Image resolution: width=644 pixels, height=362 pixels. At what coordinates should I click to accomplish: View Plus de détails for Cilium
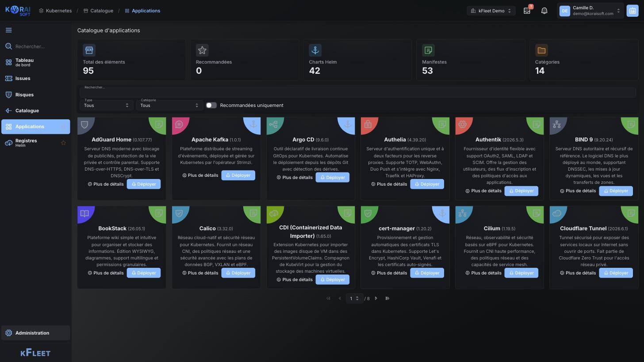pos(483,273)
